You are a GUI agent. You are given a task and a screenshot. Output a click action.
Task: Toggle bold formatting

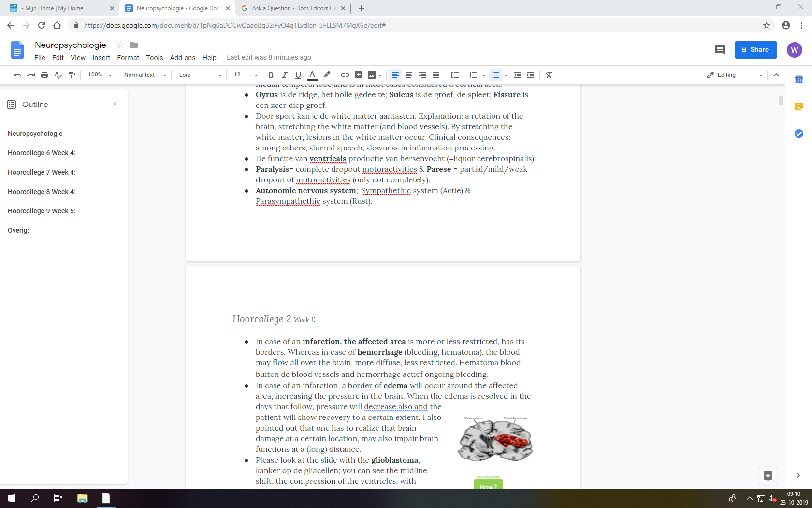click(271, 75)
